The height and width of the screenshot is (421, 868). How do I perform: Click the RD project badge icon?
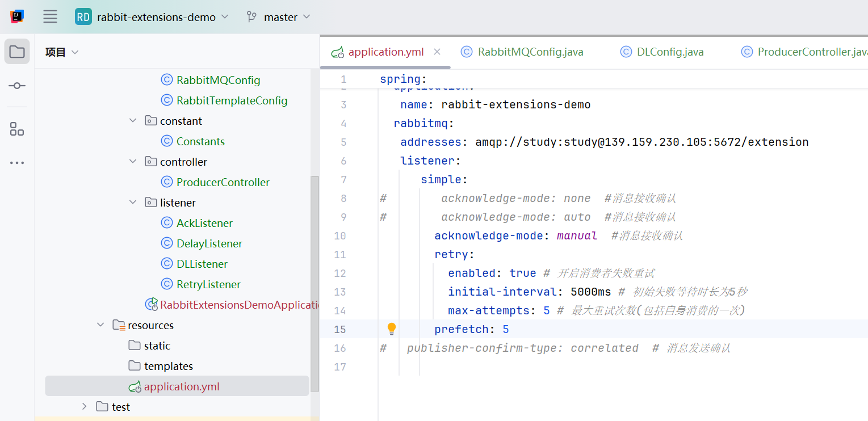pos(83,17)
